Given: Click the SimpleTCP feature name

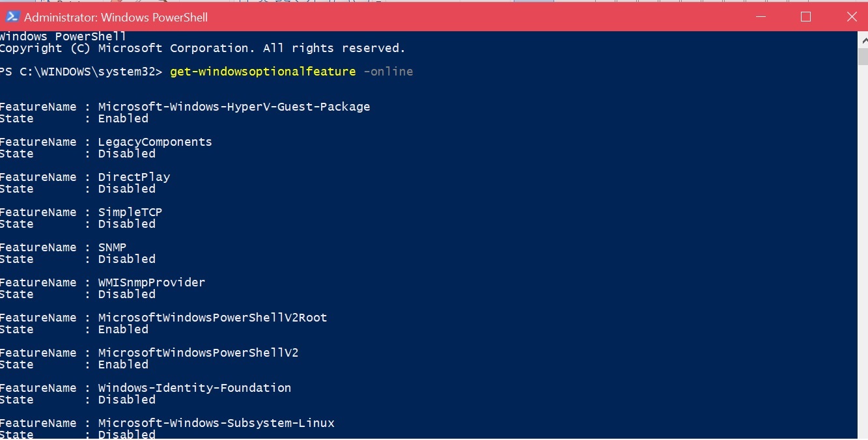Looking at the screenshot, I should 130,212.
